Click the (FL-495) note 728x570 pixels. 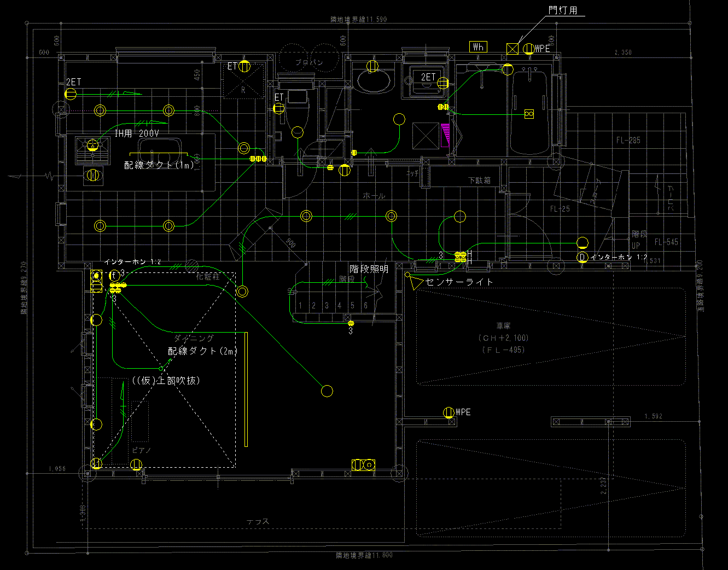coord(504,350)
